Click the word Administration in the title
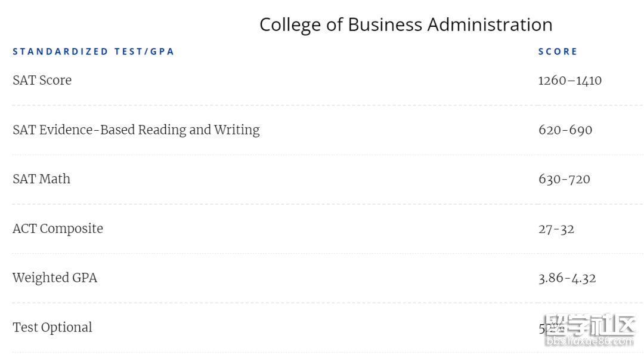 (x=490, y=25)
